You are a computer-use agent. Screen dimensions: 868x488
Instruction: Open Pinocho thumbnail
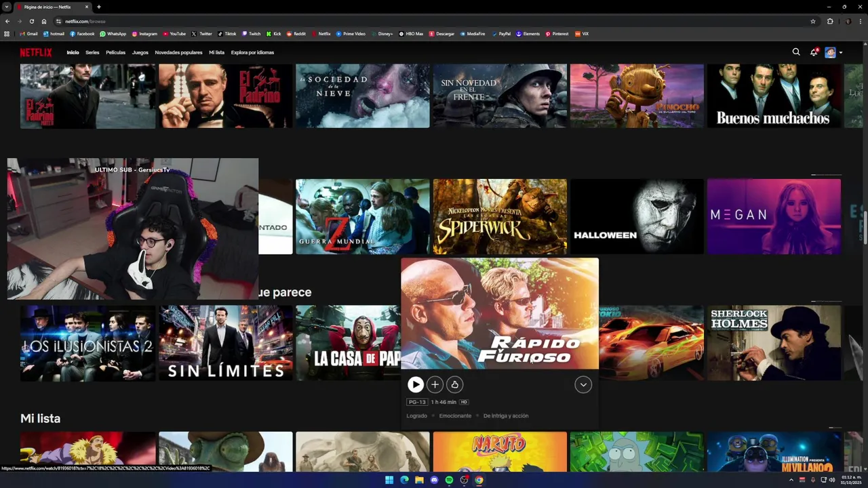coord(637,96)
